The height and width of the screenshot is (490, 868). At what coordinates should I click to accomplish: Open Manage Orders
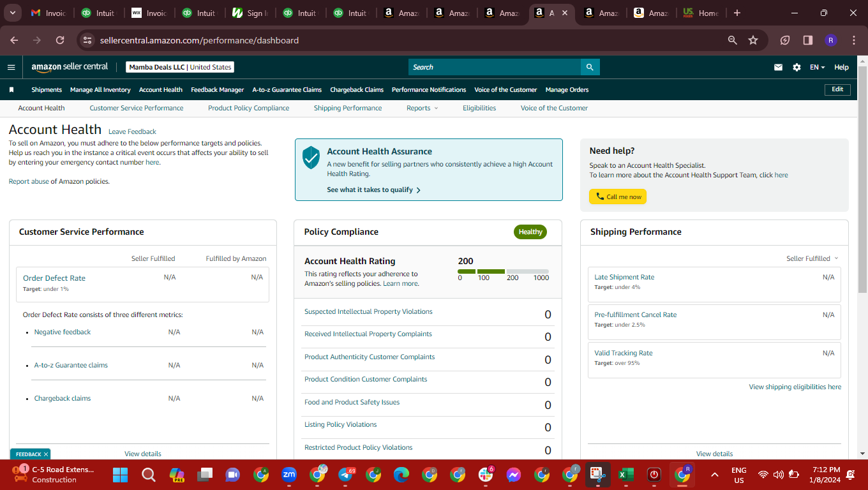point(567,90)
